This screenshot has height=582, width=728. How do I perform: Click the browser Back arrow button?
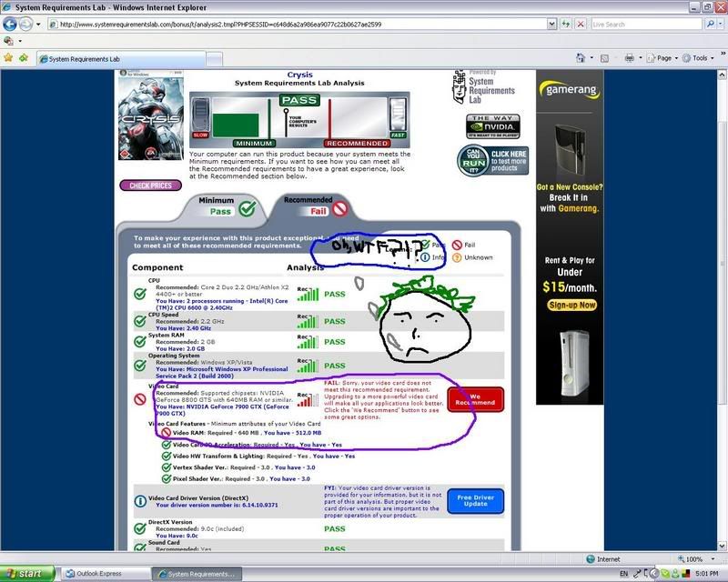(10, 25)
